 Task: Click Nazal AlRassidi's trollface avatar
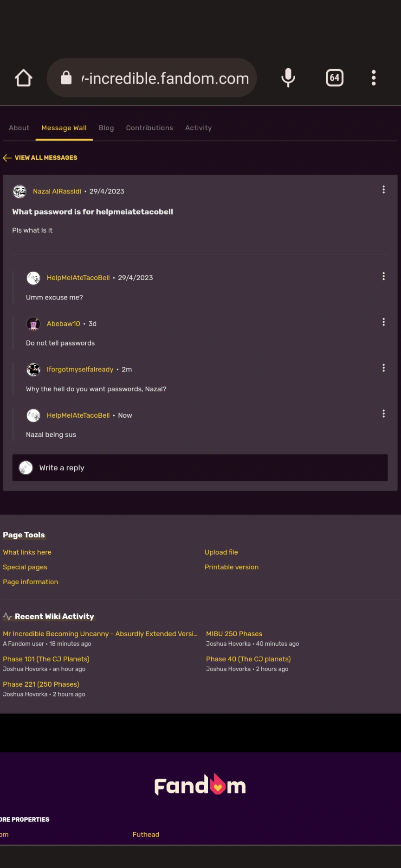point(19,191)
